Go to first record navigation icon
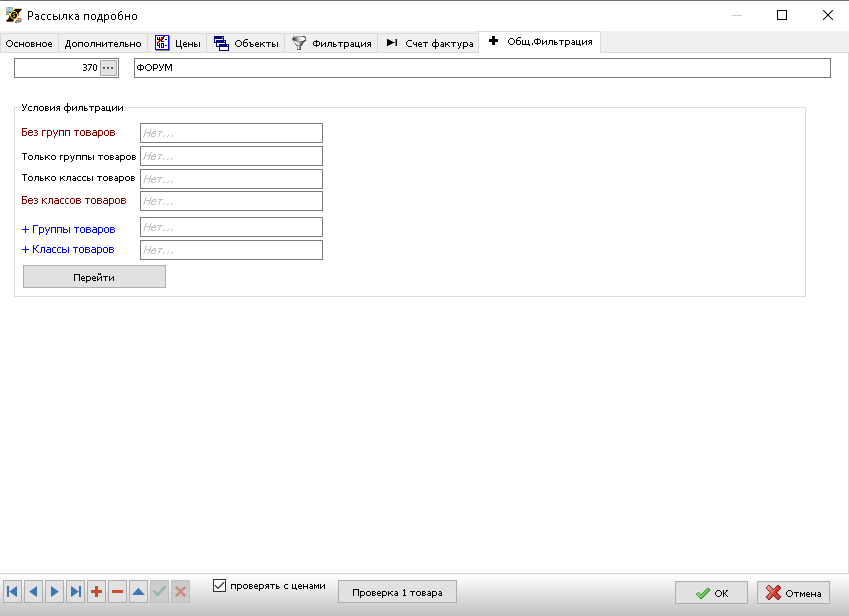The image size is (849, 616). tap(12, 592)
